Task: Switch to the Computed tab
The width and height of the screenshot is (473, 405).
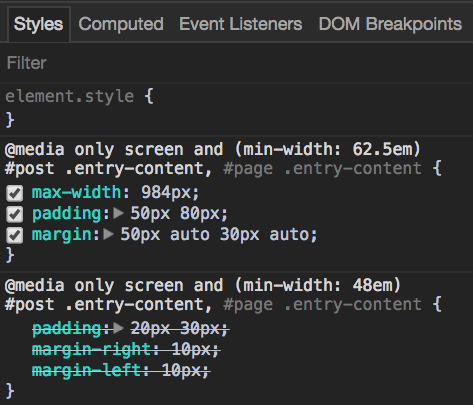Action: 121,24
